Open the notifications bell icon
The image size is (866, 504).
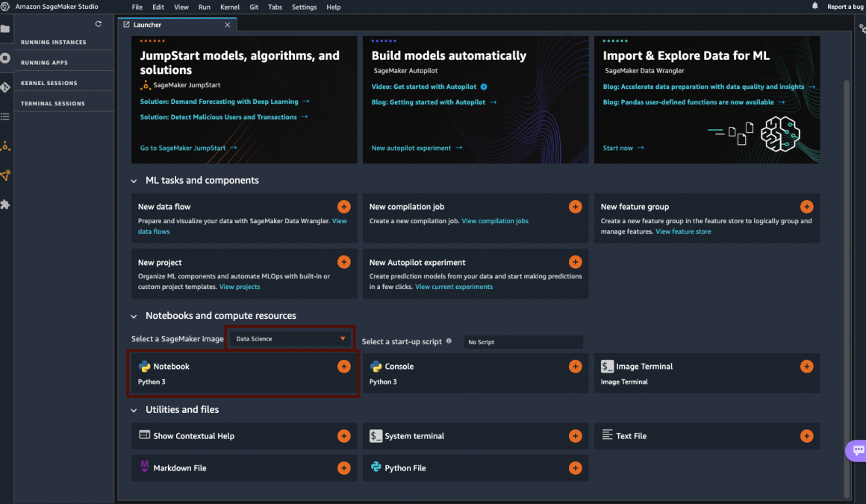814,7
